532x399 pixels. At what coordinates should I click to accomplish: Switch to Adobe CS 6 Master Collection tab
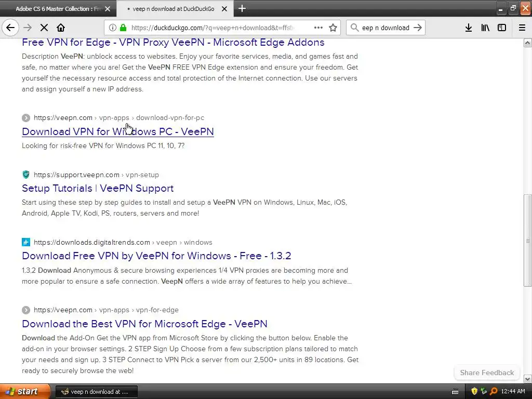tap(58, 9)
